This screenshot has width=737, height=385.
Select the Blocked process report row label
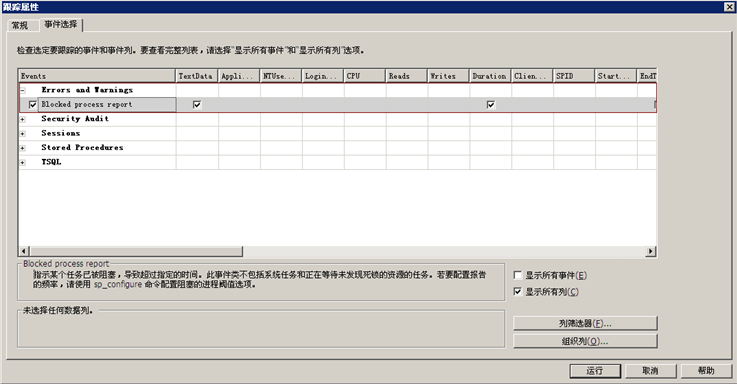tap(86, 104)
